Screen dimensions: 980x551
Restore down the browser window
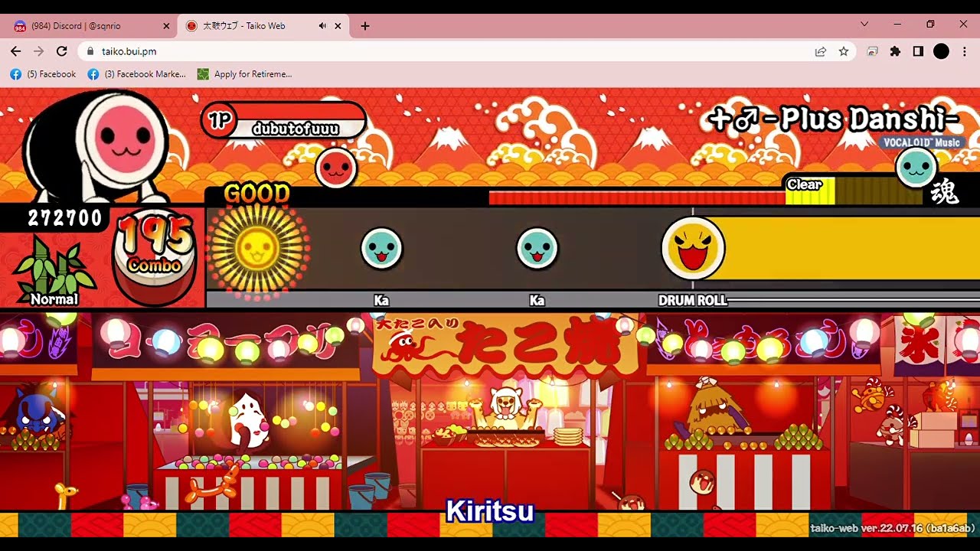pos(930,24)
